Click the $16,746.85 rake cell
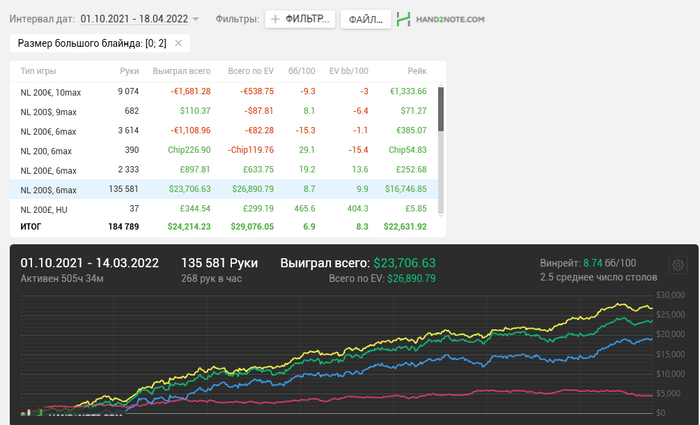The height and width of the screenshot is (425, 700). tap(406, 189)
